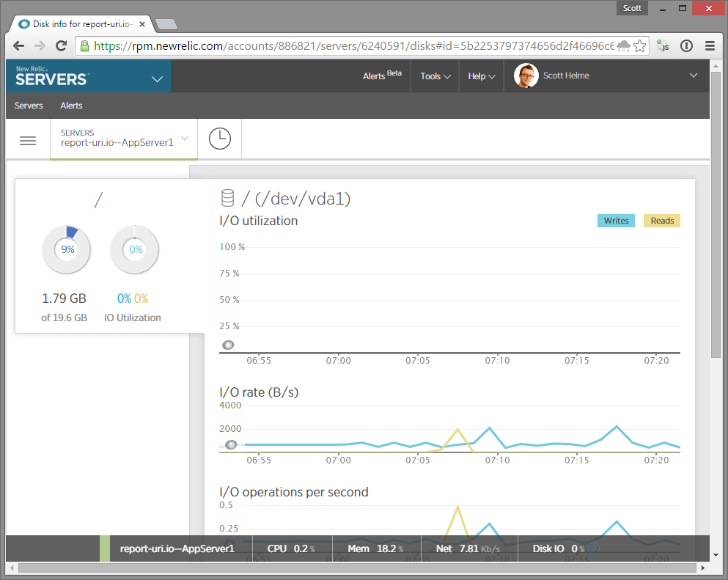This screenshot has width=728, height=580.
Task: Click the I/O rate chart eye marker
Action: point(231,445)
